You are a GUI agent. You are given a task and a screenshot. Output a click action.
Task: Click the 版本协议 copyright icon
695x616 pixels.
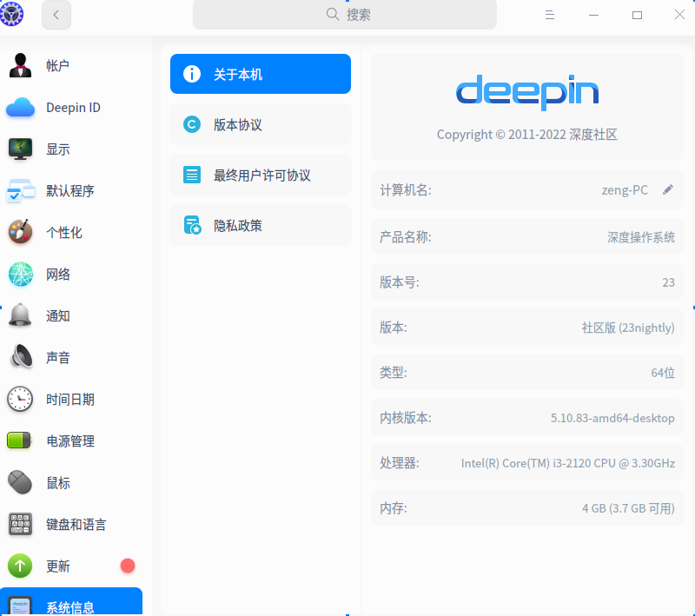click(x=192, y=124)
